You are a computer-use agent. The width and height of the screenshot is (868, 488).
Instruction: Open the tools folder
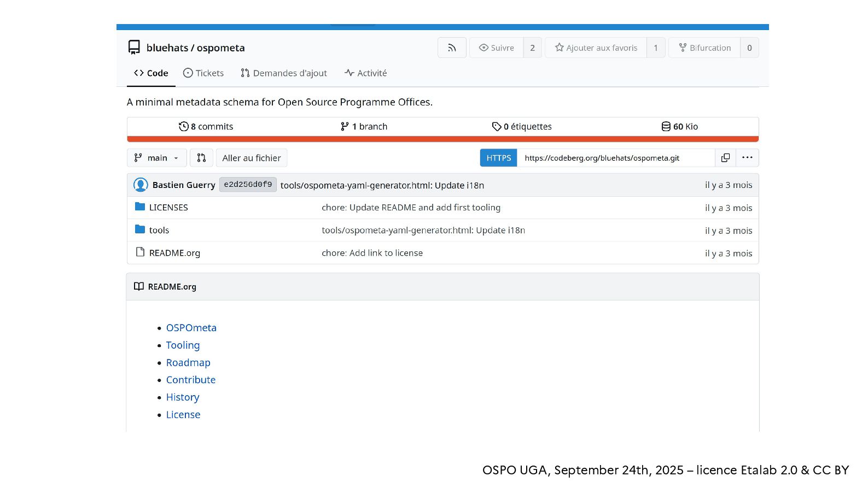[x=159, y=231]
